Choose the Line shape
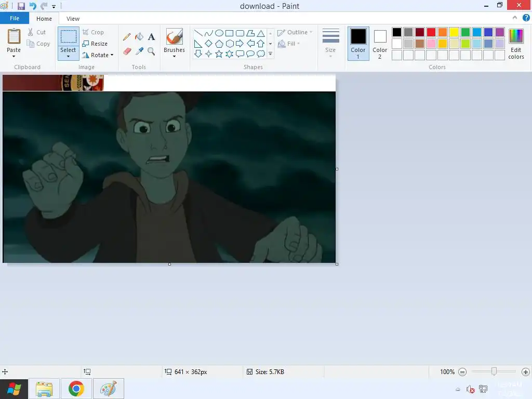 point(198,33)
